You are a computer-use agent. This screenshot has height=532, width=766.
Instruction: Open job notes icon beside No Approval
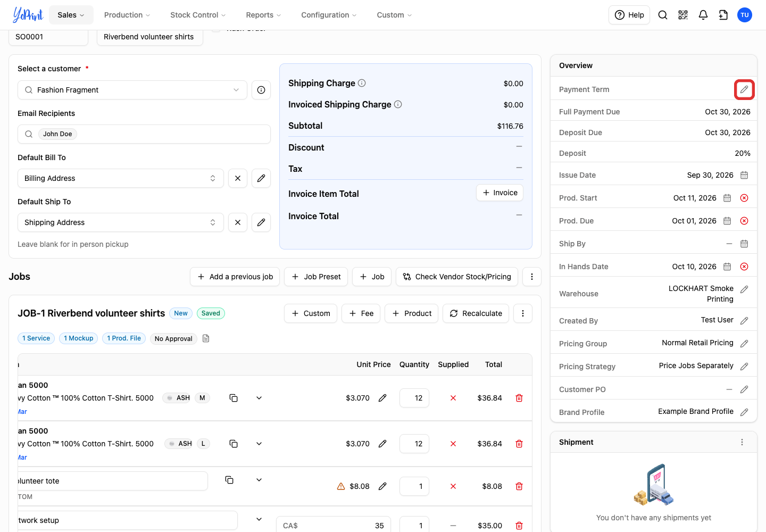(x=206, y=338)
